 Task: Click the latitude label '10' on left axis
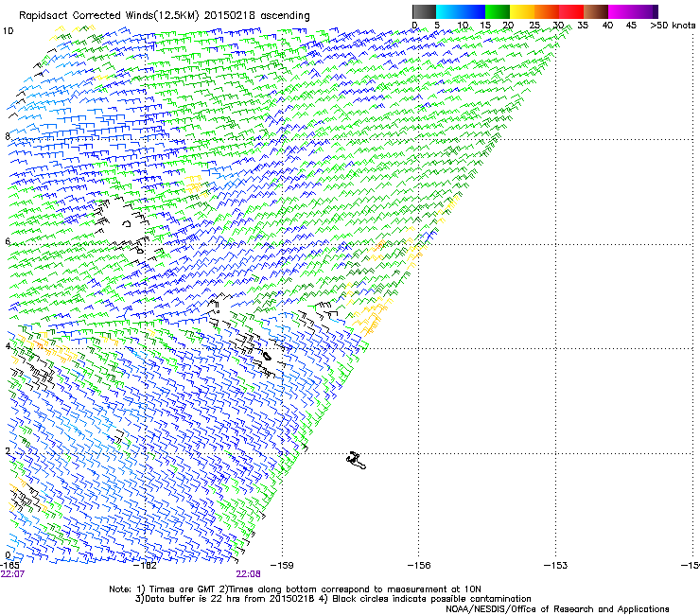point(8,31)
